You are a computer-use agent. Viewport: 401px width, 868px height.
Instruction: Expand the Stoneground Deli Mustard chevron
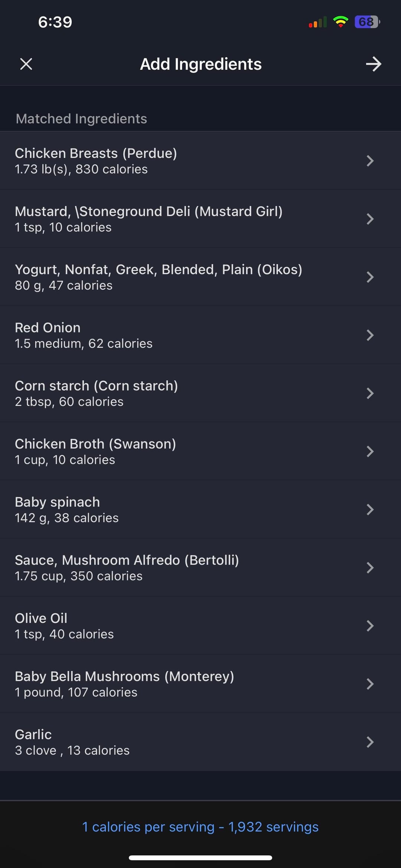[370, 219]
